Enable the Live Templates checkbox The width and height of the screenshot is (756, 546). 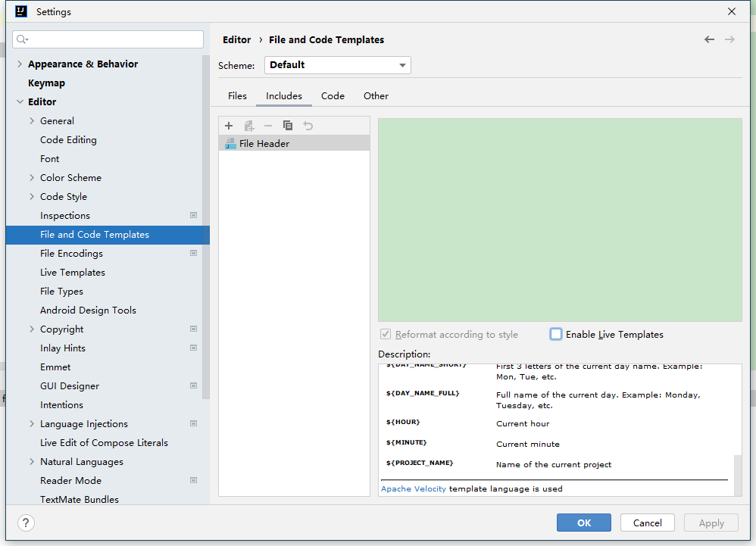pos(556,334)
